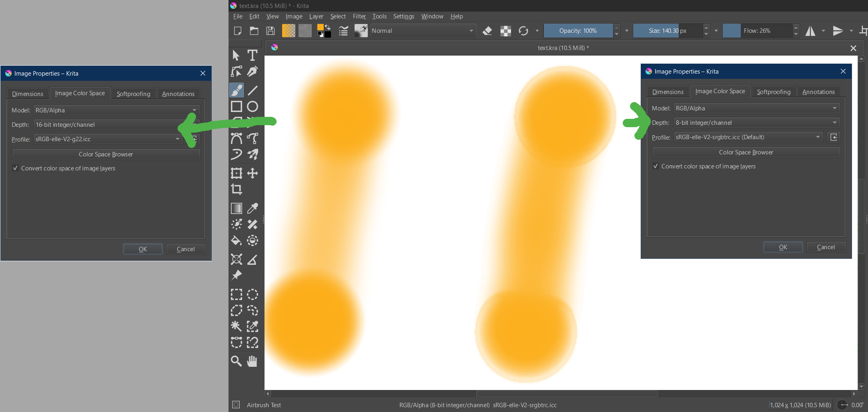The height and width of the screenshot is (412, 868).
Task: Pick the Gradient tool
Action: [237, 208]
